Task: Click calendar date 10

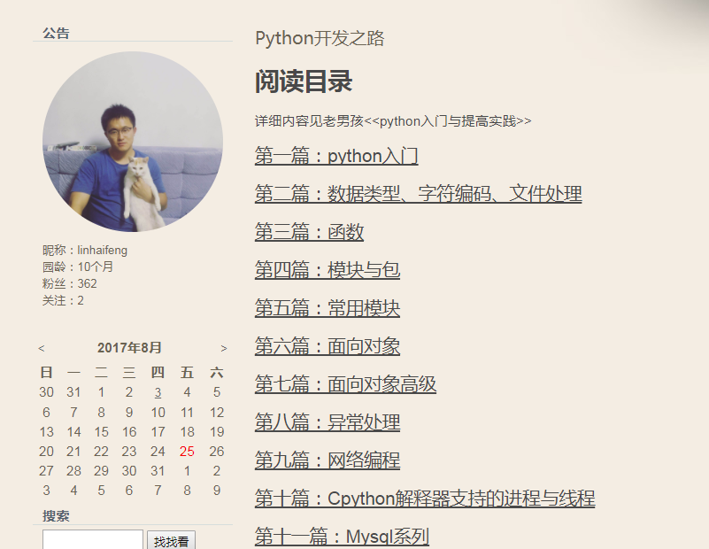Action: click(158, 412)
